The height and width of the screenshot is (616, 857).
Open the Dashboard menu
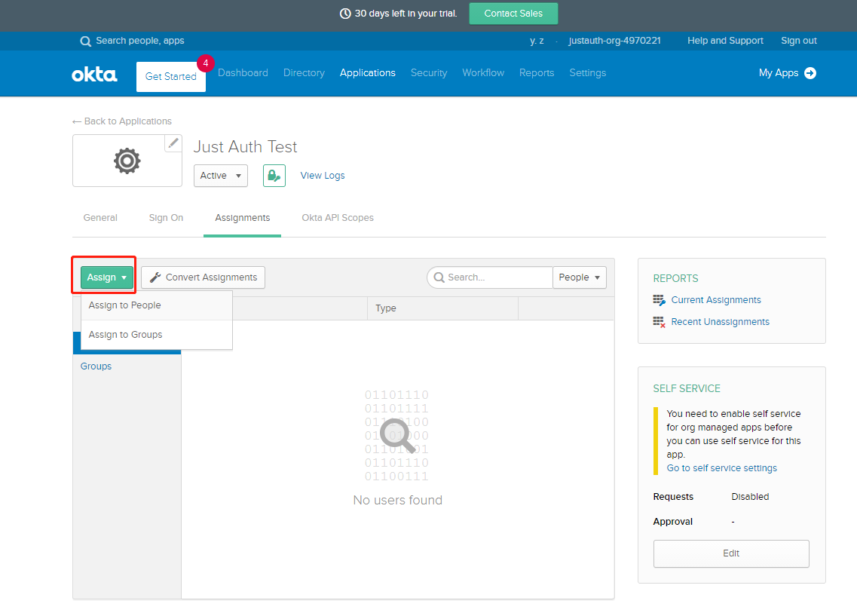[243, 73]
